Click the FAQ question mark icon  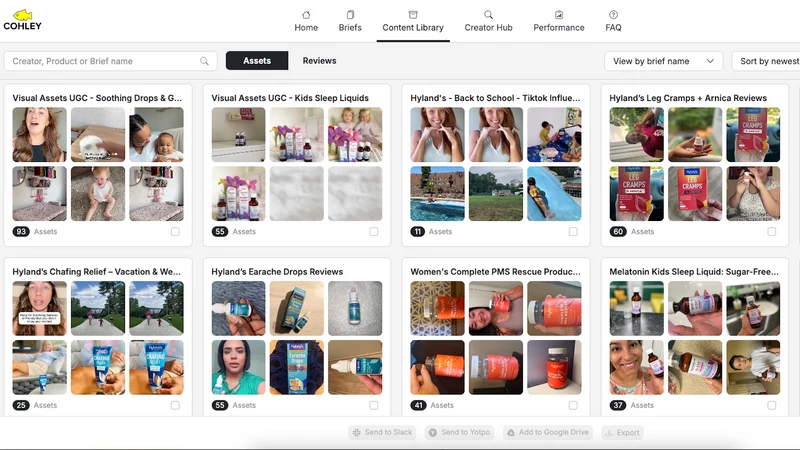(x=613, y=15)
